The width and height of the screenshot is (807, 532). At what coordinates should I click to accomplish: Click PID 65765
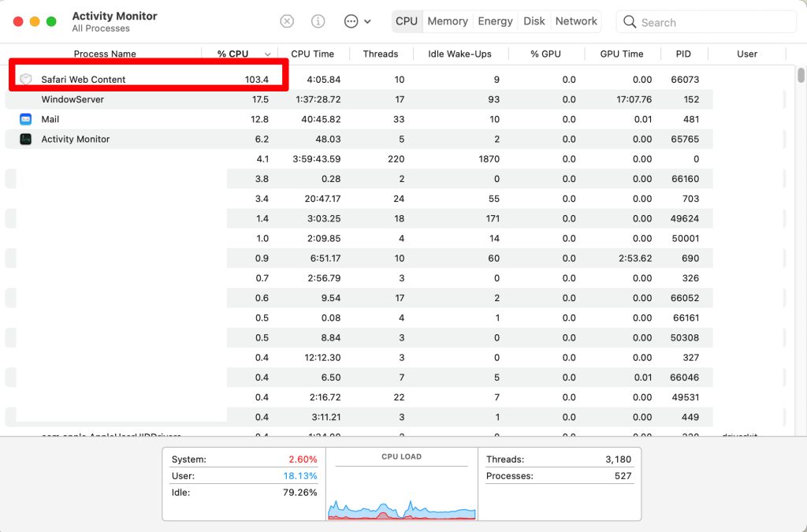pos(685,139)
